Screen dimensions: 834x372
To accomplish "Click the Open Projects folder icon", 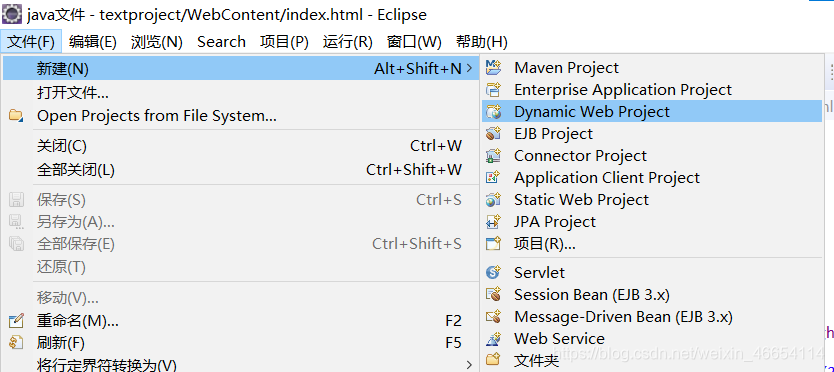I will coord(16,115).
